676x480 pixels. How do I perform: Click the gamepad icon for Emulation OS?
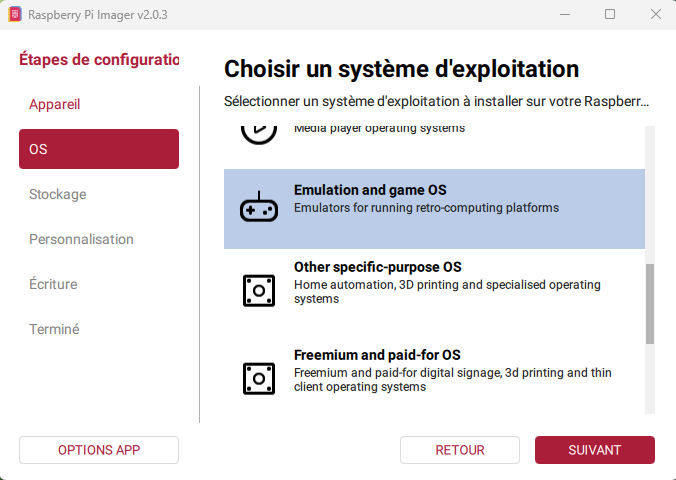click(x=259, y=208)
